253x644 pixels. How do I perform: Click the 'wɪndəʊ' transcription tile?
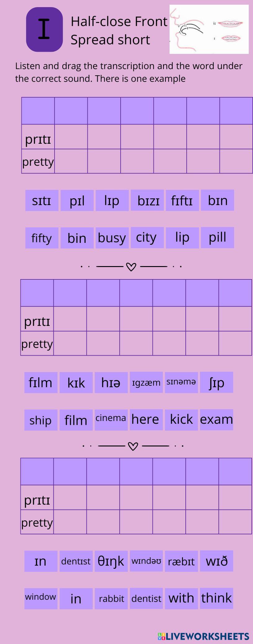coord(146,561)
